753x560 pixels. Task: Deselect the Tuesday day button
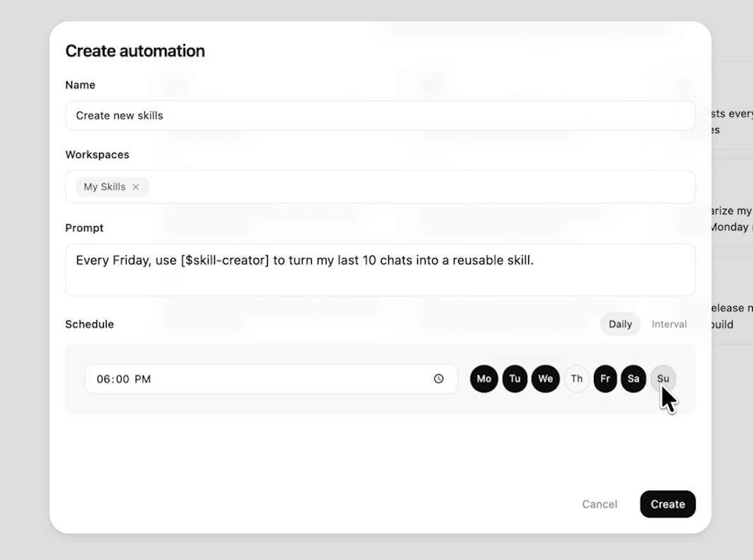tap(515, 379)
